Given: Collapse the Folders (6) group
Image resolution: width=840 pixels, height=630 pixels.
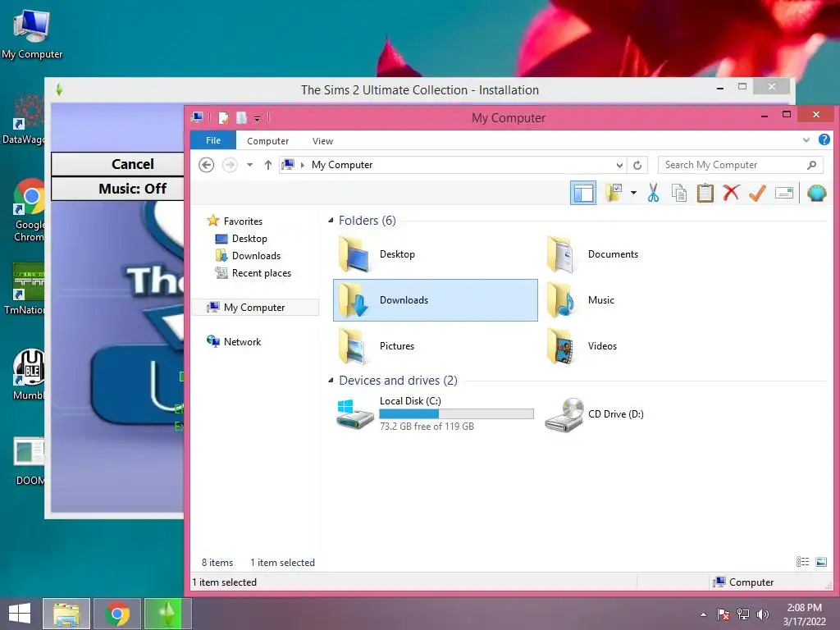Looking at the screenshot, I should pos(331,220).
